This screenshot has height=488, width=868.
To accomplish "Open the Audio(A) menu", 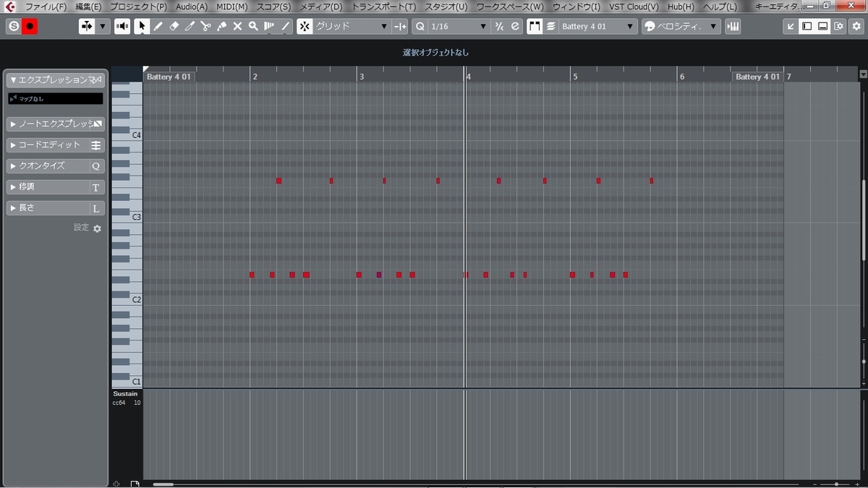I will 191,7.
